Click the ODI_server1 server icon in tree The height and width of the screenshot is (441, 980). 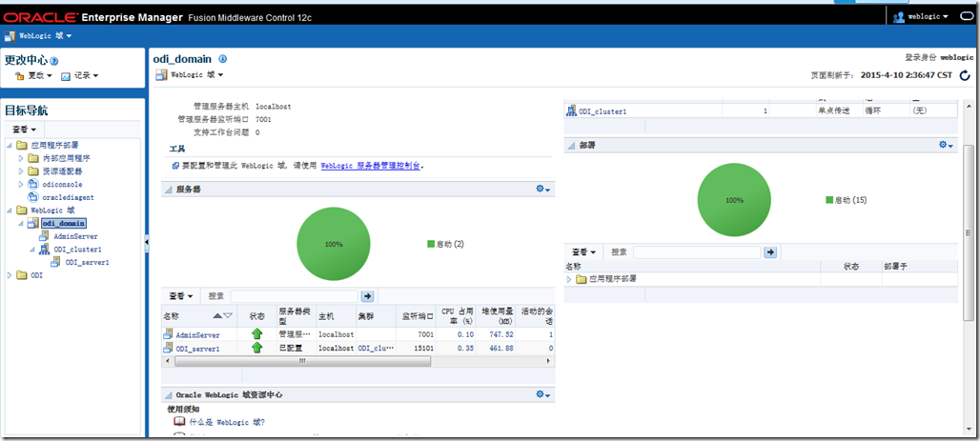pyautogui.click(x=55, y=262)
